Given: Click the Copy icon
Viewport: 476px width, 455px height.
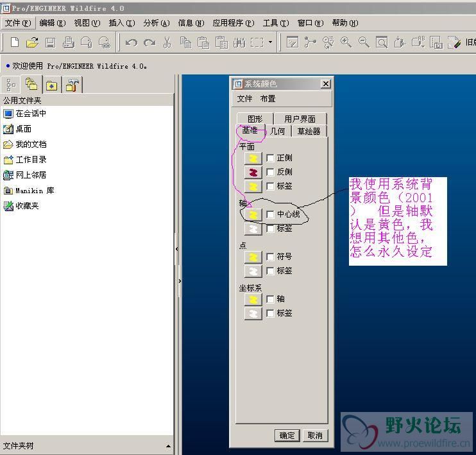Looking at the screenshot, I should [x=185, y=42].
